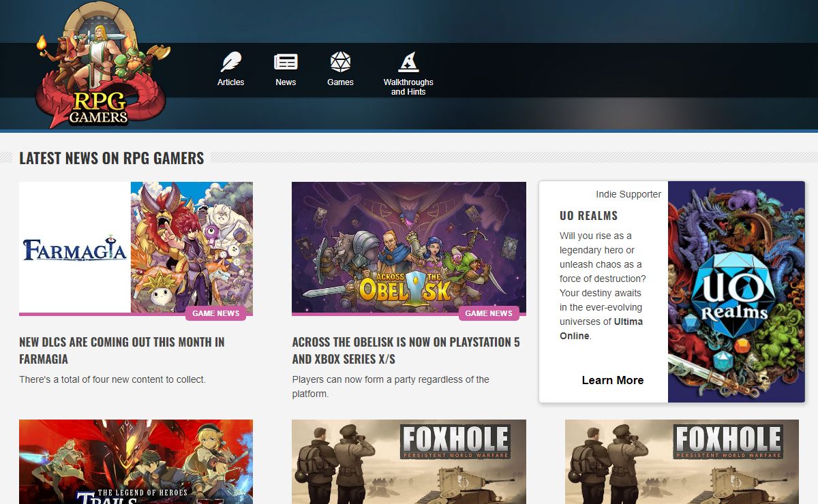This screenshot has height=504, width=818.
Task: Click 'There's a total of four new content' text
Action: pos(112,379)
